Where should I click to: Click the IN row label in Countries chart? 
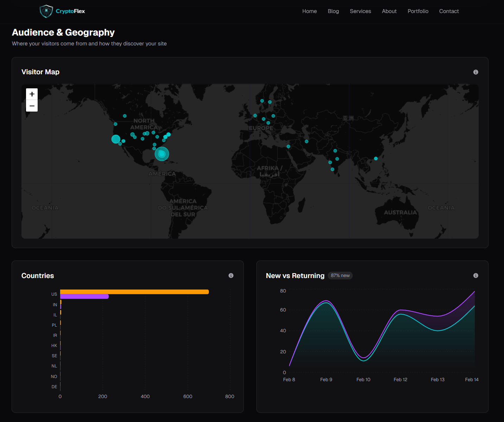(x=55, y=304)
